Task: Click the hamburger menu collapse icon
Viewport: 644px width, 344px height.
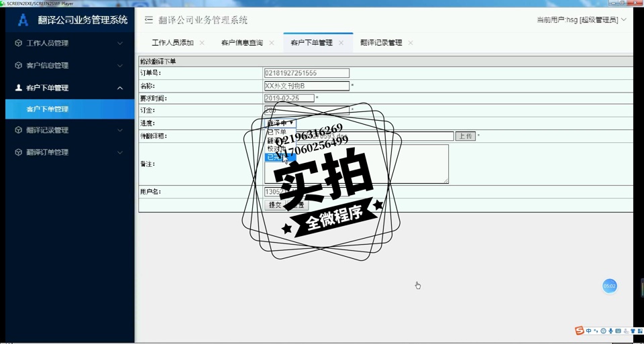Action: (x=149, y=19)
